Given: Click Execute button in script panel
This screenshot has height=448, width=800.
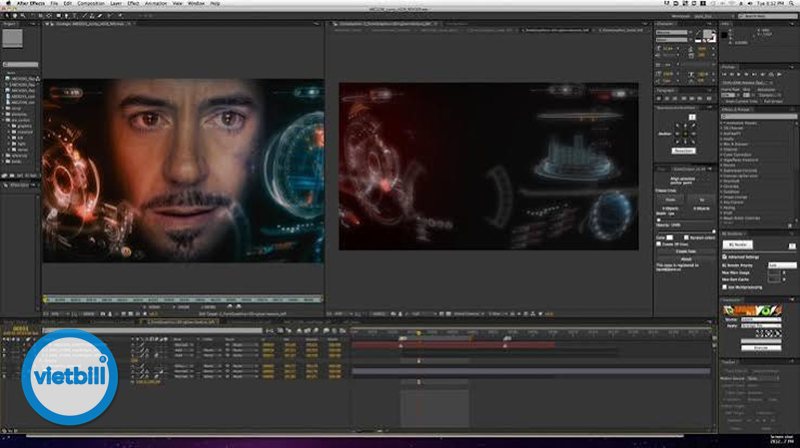Looking at the screenshot, I should (761, 347).
